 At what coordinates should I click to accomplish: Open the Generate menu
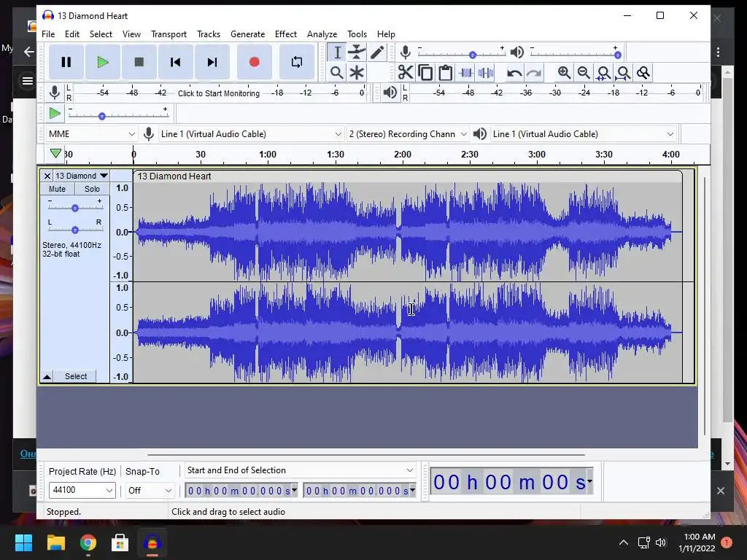[x=248, y=34]
